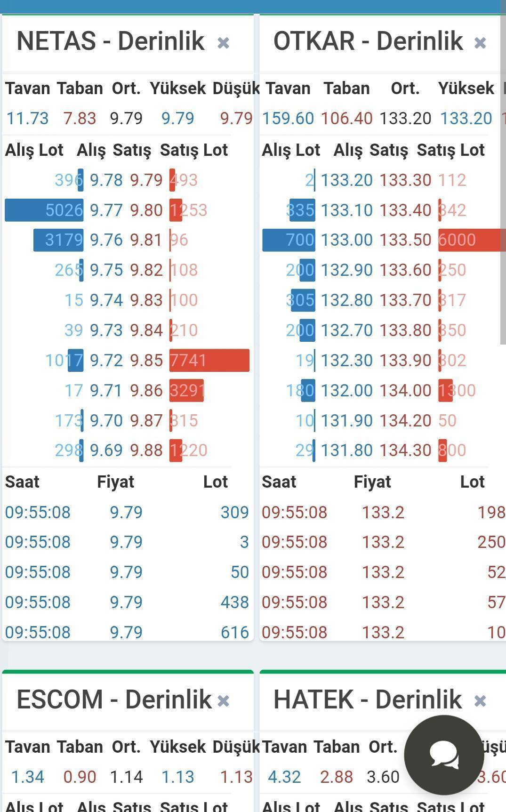
Task: Click the NETAS 7741 sell lot bar
Action: pyautogui.click(x=209, y=361)
